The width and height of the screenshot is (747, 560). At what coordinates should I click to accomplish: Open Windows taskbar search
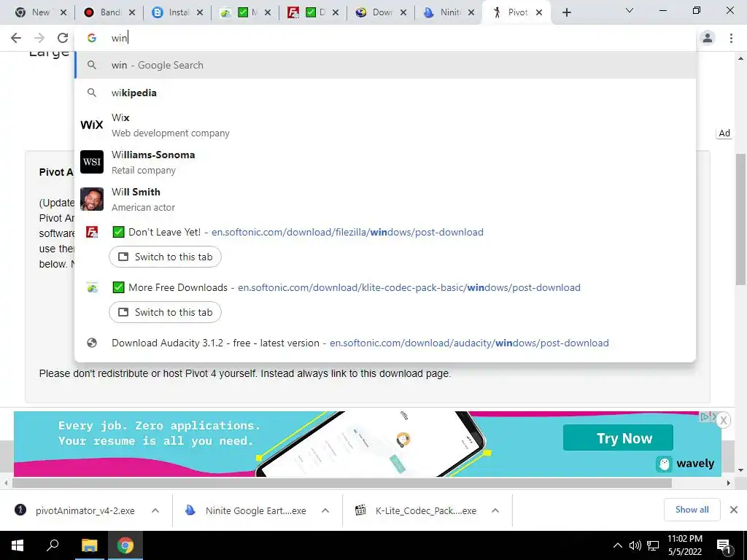[53, 545]
